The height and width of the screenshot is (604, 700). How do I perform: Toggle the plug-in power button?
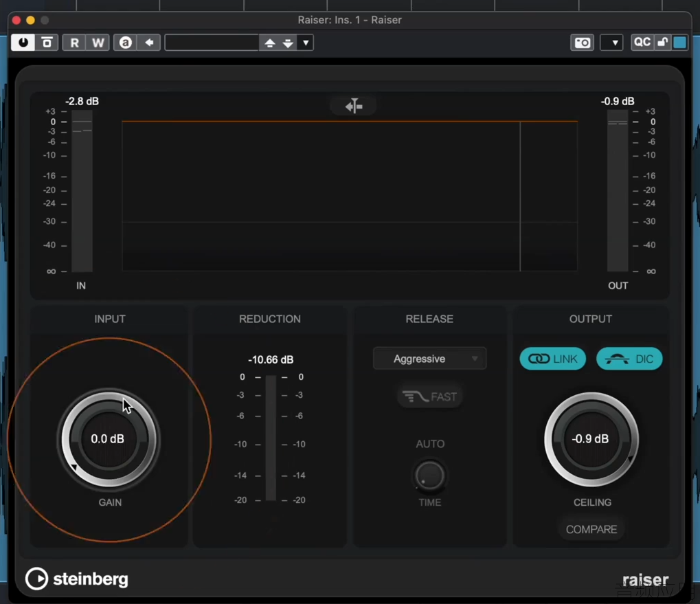[x=23, y=43]
